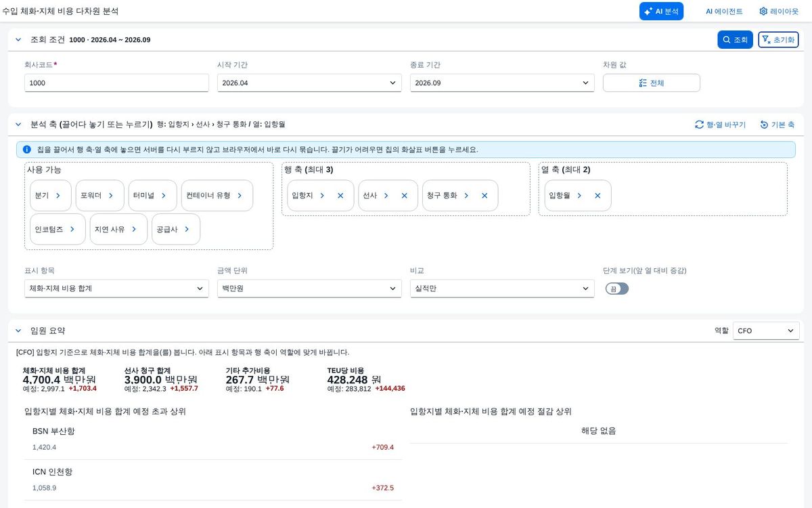This screenshot has width=812, height=508.
Task: Click the 회사코드 input field
Action: point(116,83)
